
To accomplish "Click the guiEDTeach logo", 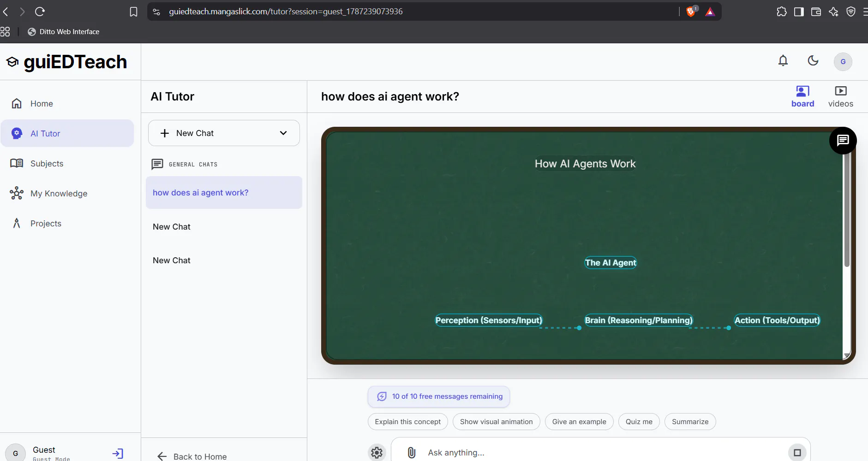I will 66,62.
